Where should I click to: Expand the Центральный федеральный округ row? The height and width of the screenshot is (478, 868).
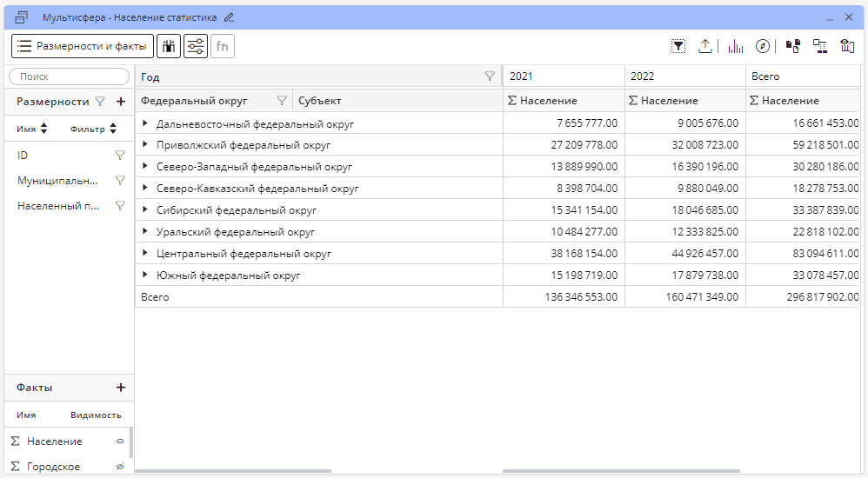point(145,254)
